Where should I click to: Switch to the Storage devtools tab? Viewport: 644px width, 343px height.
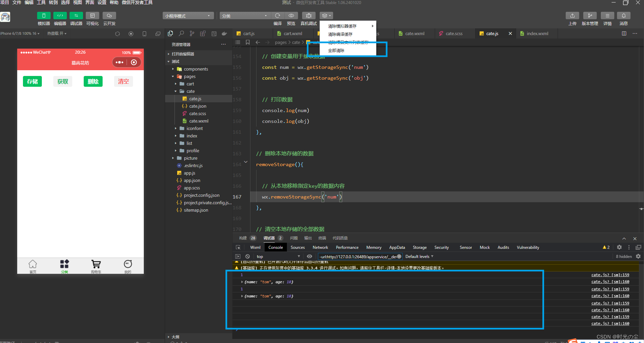click(x=420, y=247)
